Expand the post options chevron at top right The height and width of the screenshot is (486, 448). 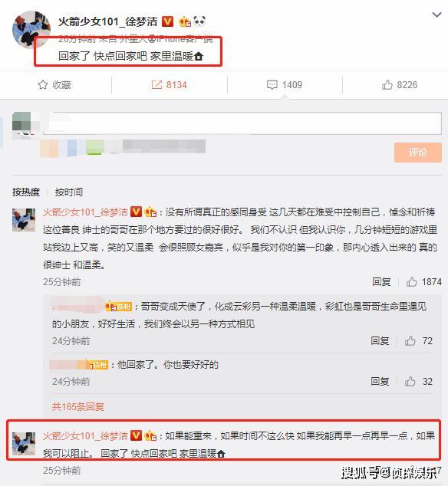[x=436, y=15]
